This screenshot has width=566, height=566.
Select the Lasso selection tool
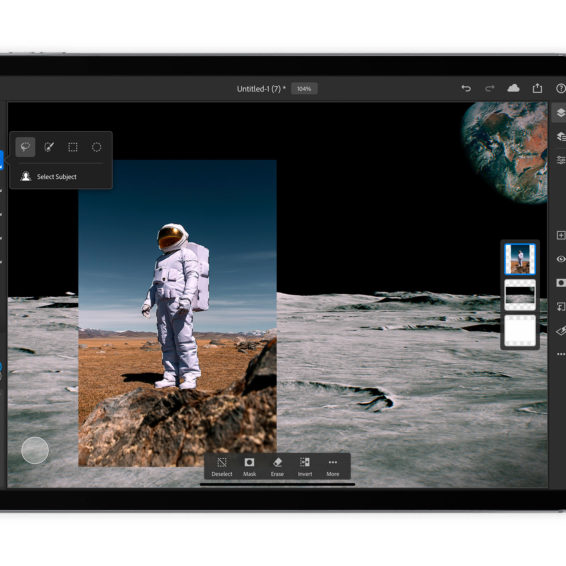pos(25,147)
